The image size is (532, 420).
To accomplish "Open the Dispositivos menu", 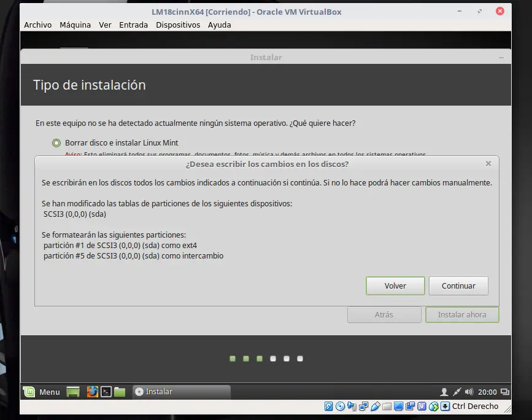I will [178, 25].
